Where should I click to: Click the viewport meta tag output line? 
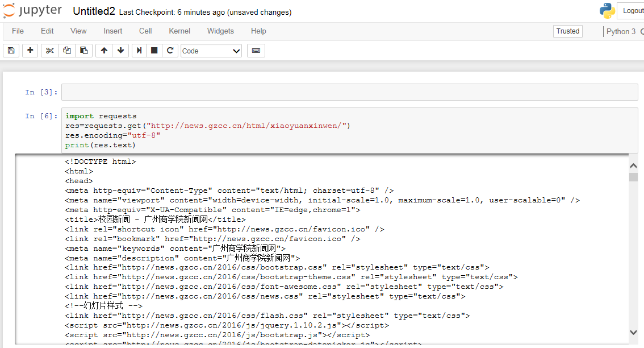[322, 200]
